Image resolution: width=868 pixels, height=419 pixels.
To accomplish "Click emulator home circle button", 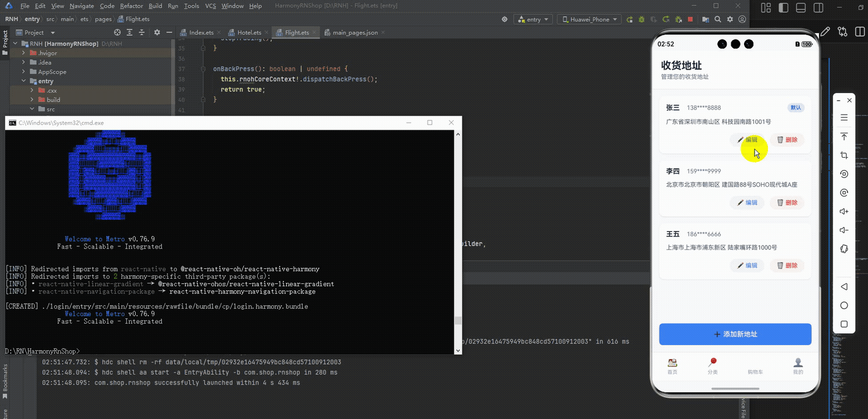I will tap(844, 306).
